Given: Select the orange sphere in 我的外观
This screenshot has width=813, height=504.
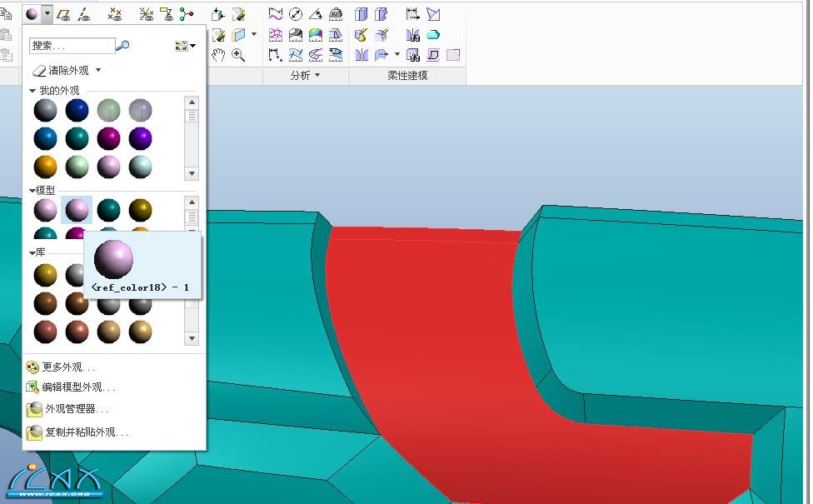Looking at the screenshot, I should tap(46, 167).
